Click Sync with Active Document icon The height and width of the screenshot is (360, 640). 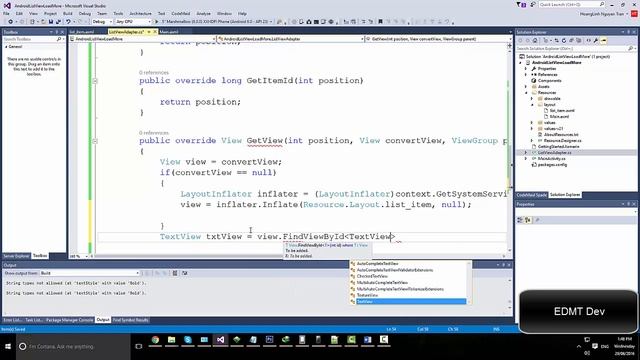[x=556, y=41]
